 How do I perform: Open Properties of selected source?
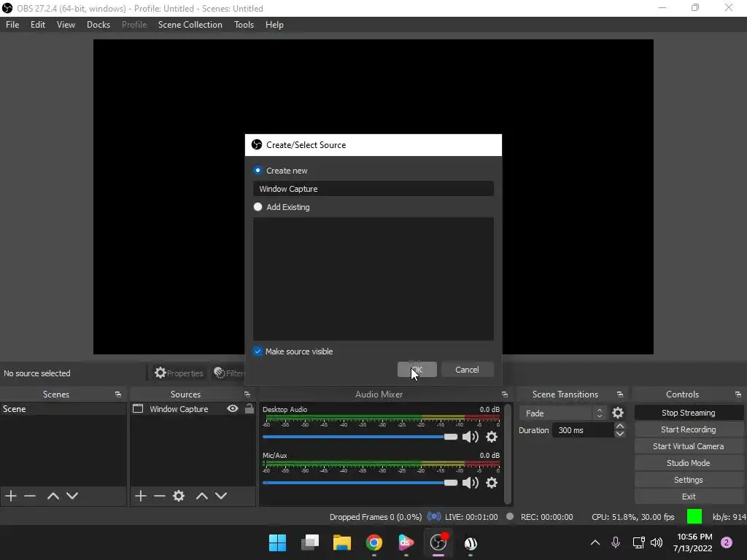coord(179,373)
